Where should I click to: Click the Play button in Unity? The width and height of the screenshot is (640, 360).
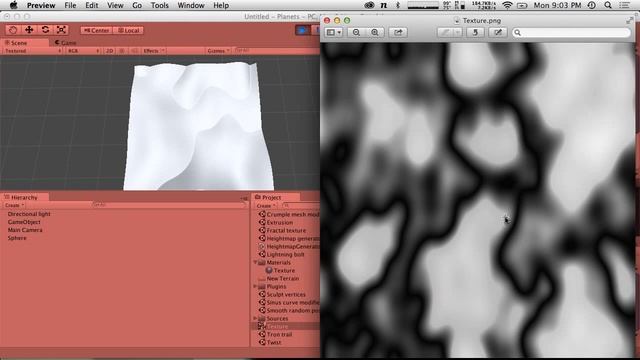(302, 30)
